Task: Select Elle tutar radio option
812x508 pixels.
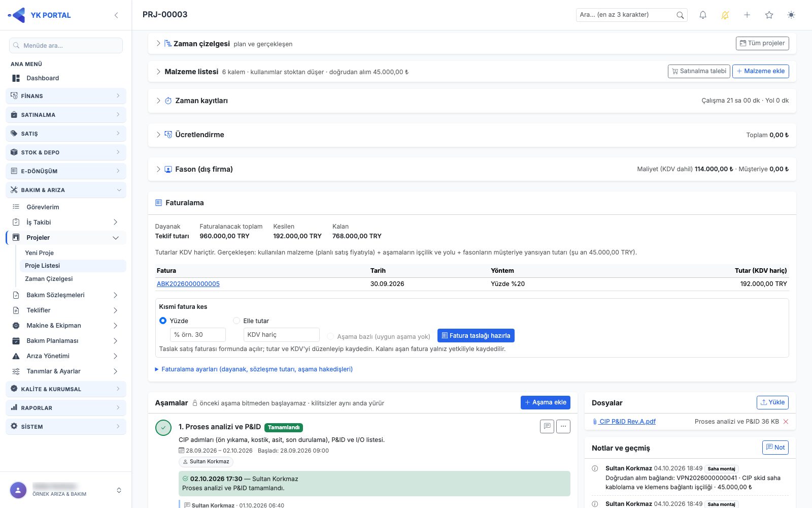Action: [x=236, y=321]
